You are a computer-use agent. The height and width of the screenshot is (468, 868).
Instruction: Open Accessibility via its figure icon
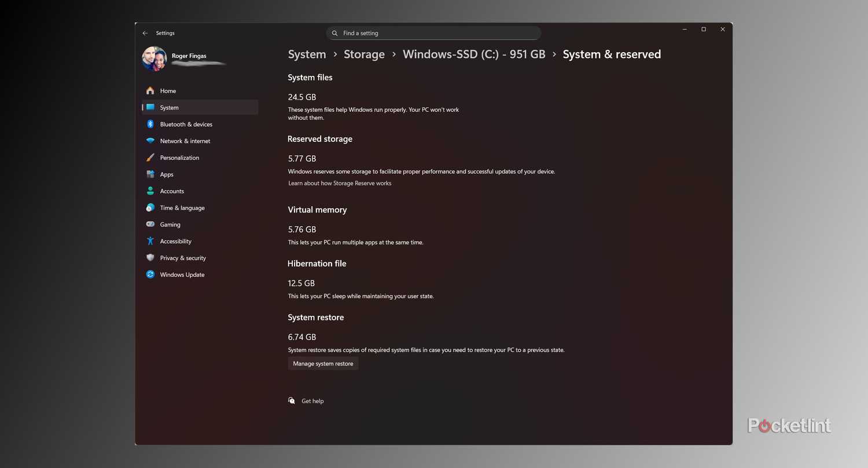(150, 241)
